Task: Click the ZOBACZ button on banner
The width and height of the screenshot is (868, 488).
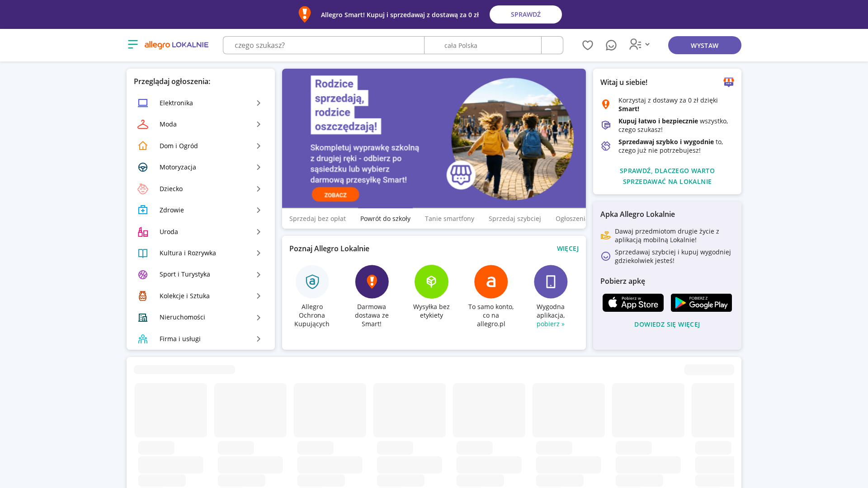Action: click(x=335, y=195)
